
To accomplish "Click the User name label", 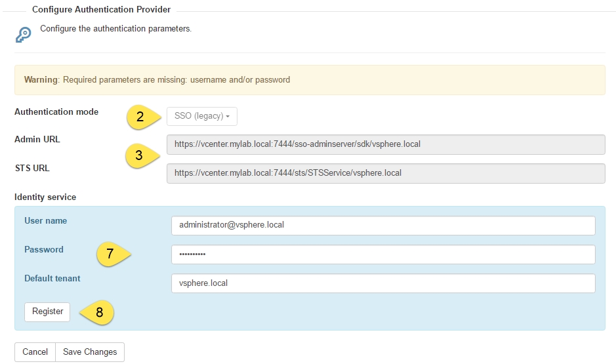I will tap(45, 220).
